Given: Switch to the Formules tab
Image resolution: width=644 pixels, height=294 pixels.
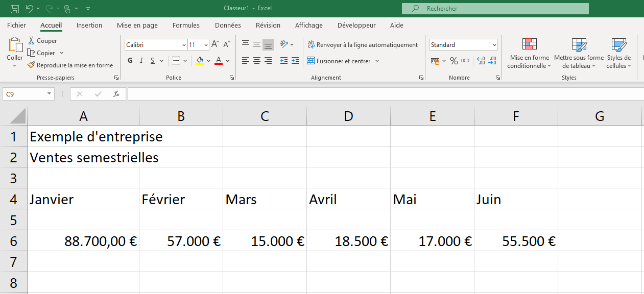Looking at the screenshot, I should [186, 25].
